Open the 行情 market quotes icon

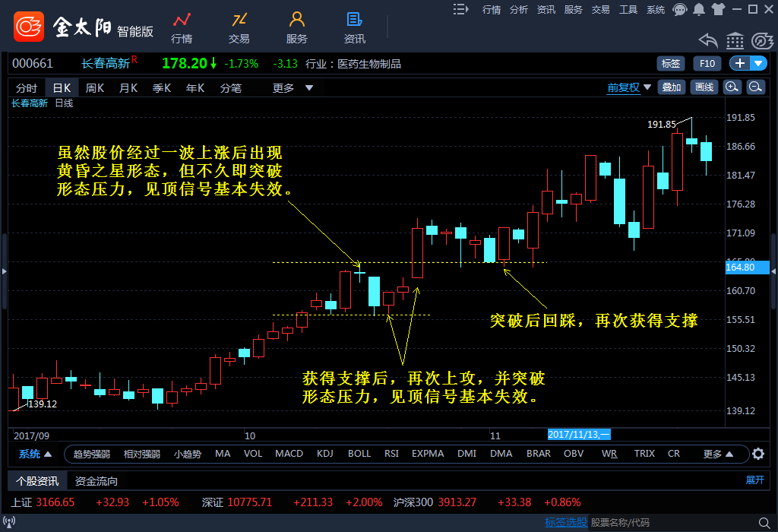182,27
